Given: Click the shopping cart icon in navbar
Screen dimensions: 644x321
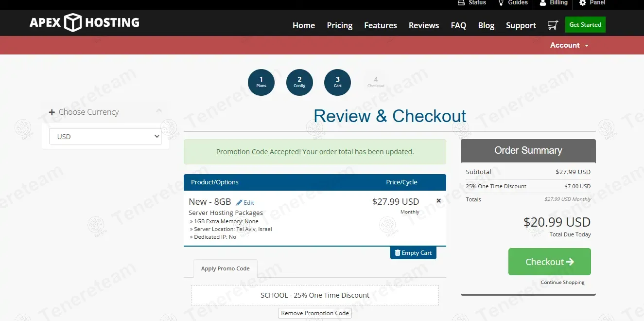Looking at the screenshot, I should pos(552,25).
